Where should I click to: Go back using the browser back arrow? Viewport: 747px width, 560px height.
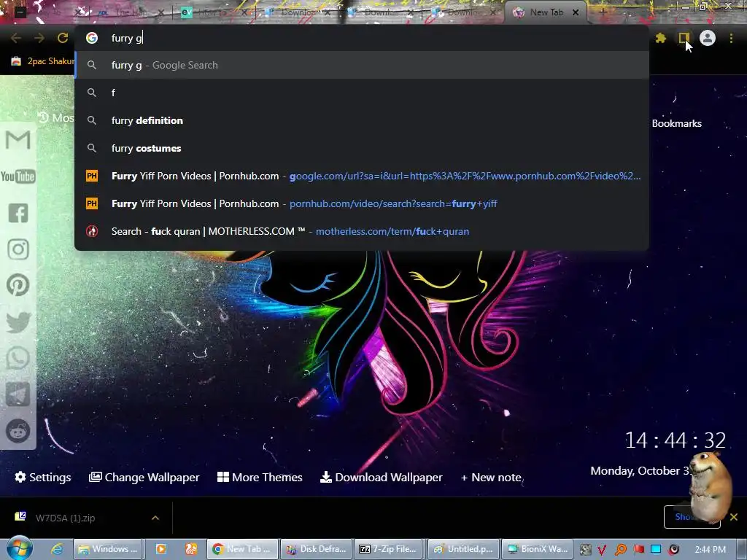click(16, 38)
